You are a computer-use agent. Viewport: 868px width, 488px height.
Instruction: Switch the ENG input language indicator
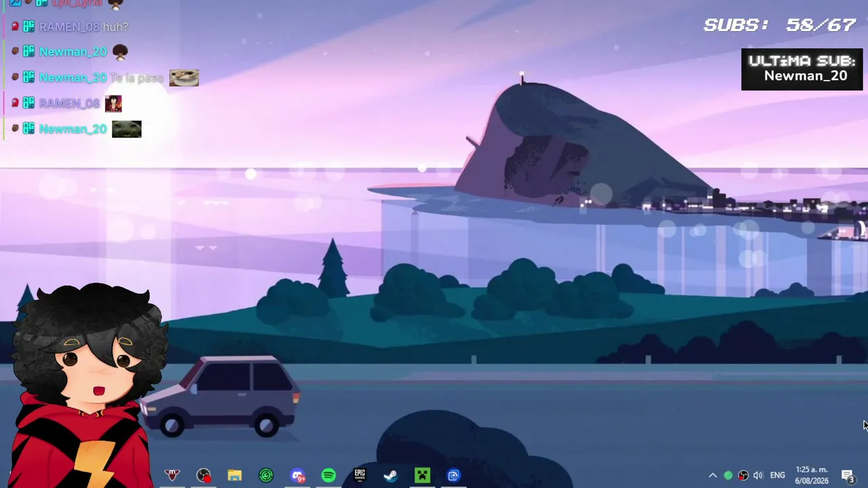coord(777,475)
